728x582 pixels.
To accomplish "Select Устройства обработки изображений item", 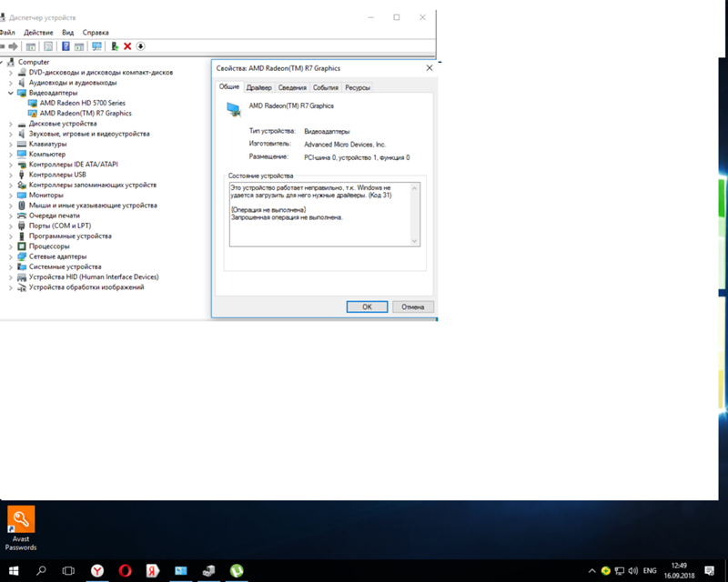I will click(x=86, y=286).
